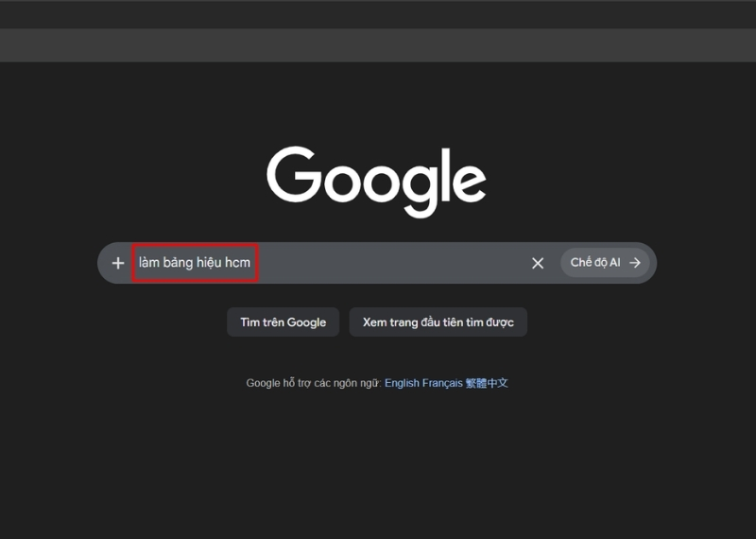
Task: Click blank page area below language links
Action: [378, 463]
